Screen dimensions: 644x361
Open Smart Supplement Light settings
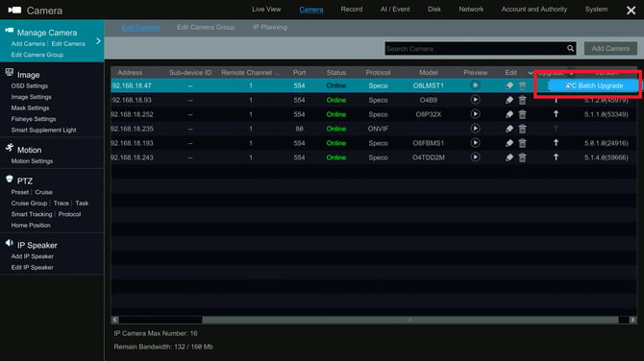(43, 130)
